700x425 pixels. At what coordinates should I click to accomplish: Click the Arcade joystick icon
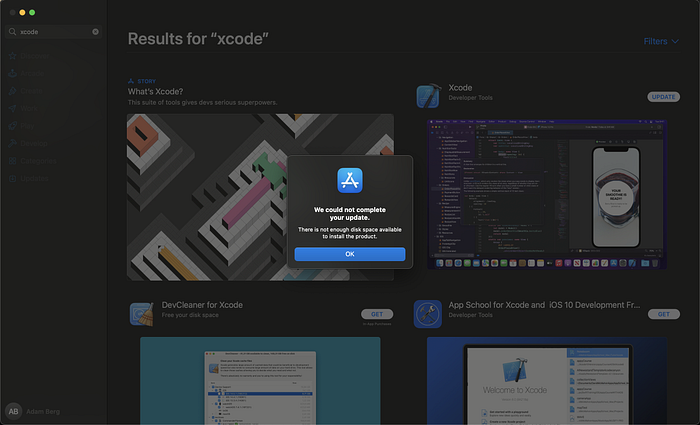(x=12, y=73)
